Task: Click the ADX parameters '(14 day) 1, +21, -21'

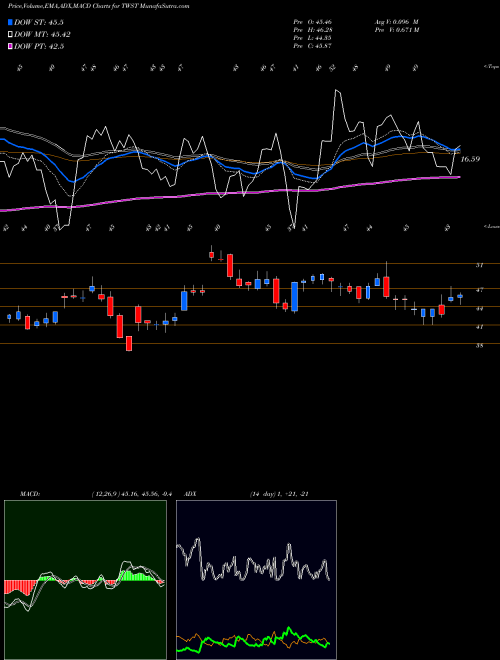Action: click(279, 494)
